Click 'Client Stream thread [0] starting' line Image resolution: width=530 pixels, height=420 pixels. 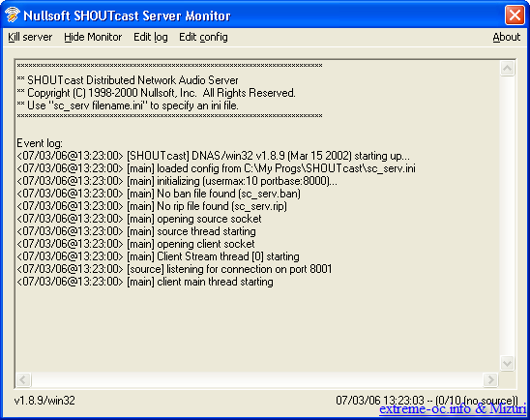(x=158, y=256)
